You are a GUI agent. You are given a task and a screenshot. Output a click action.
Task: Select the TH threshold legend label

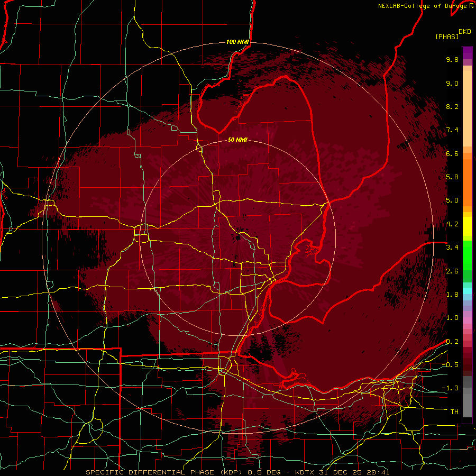coord(454,412)
